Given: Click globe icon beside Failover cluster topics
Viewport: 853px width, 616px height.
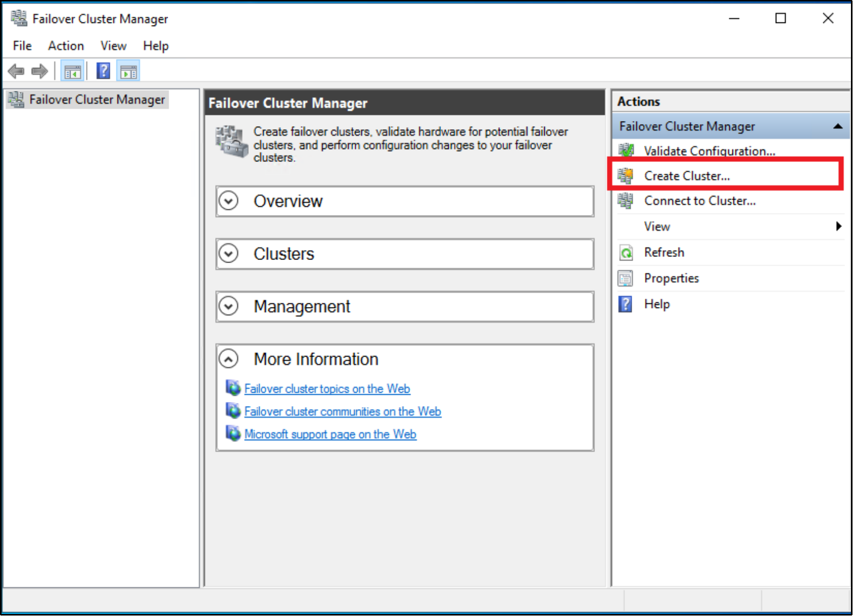Looking at the screenshot, I should (233, 388).
